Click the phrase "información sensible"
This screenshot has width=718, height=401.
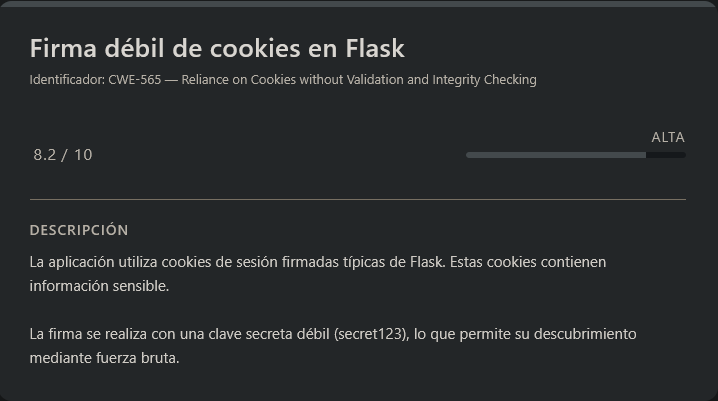click(99, 286)
